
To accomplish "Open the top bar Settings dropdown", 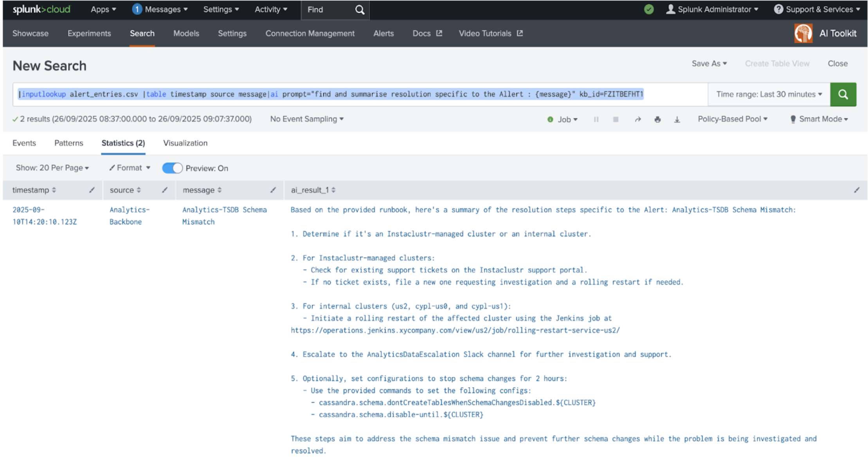I will pyautogui.click(x=221, y=9).
